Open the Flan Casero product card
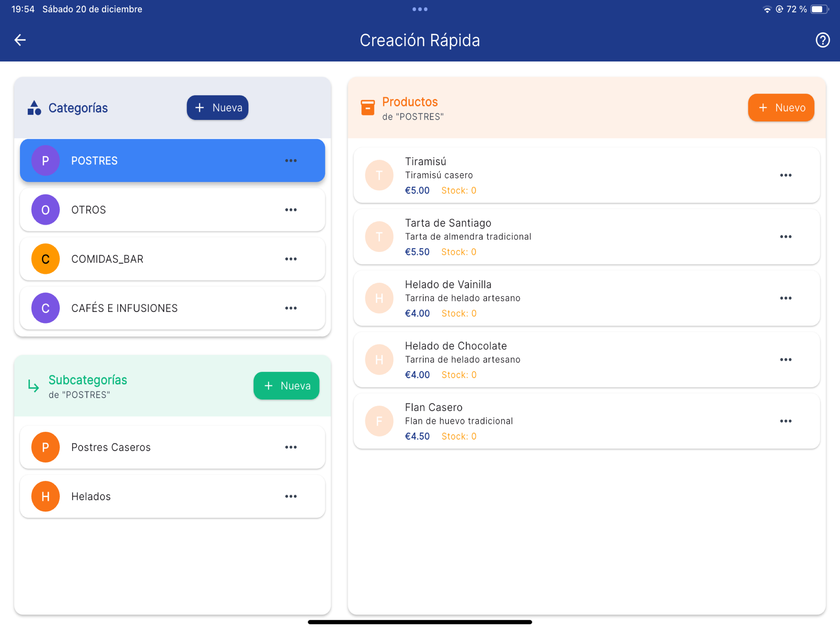 point(586,421)
